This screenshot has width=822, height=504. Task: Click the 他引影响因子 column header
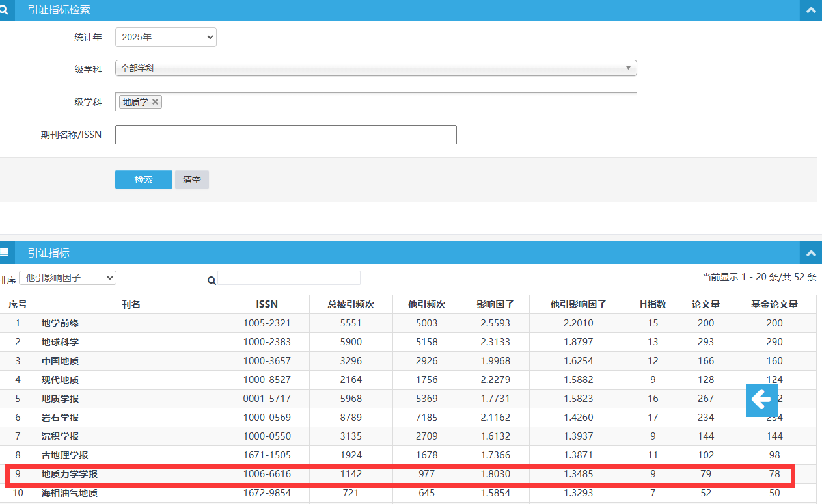[579, 304]
